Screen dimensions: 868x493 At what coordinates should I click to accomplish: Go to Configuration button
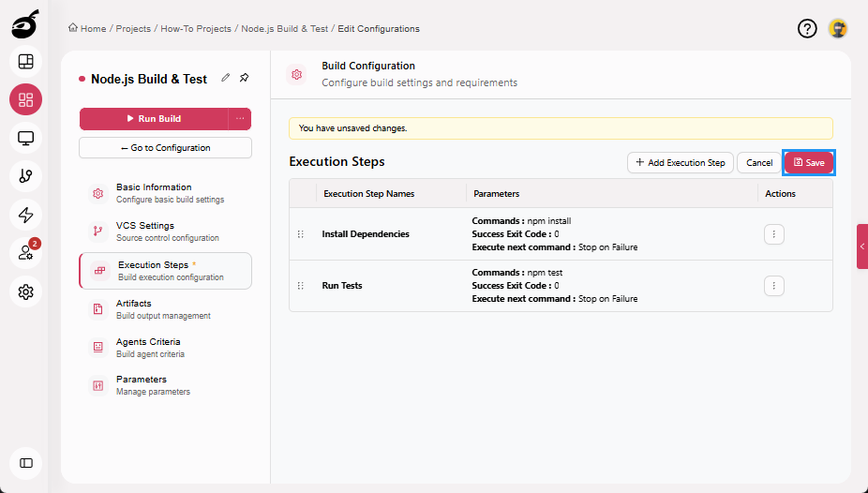pyautogui.click(x=166, y=148)
